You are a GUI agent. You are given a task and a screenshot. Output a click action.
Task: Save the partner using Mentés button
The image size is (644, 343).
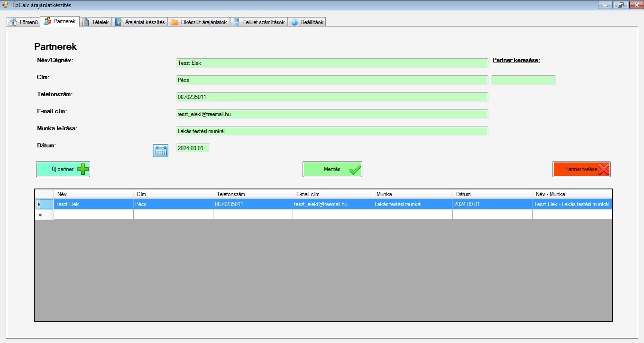point(332,169)
